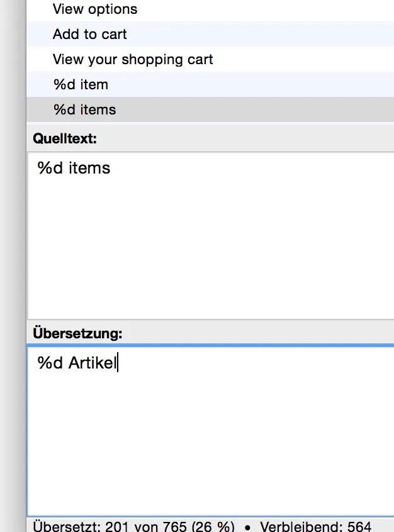
Task: Click divider between source box and Übersetzung
Action: 210,319
